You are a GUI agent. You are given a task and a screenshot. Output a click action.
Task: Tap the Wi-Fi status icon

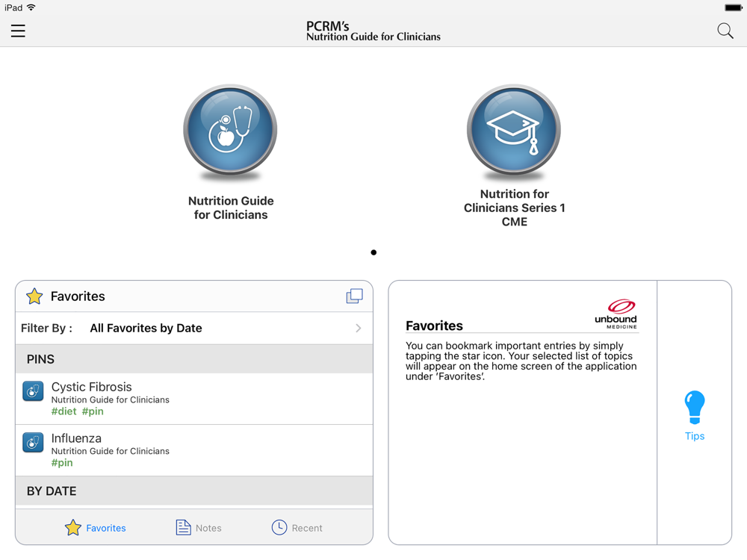click(31, 7)
